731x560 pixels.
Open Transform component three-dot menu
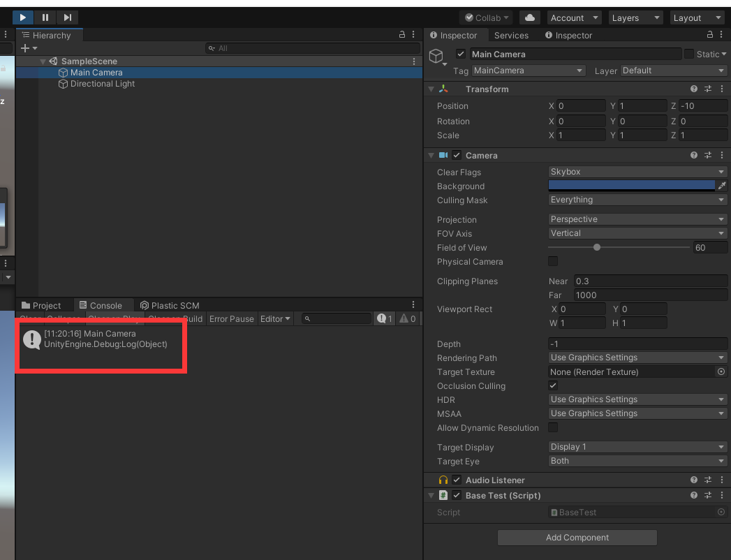722,89
